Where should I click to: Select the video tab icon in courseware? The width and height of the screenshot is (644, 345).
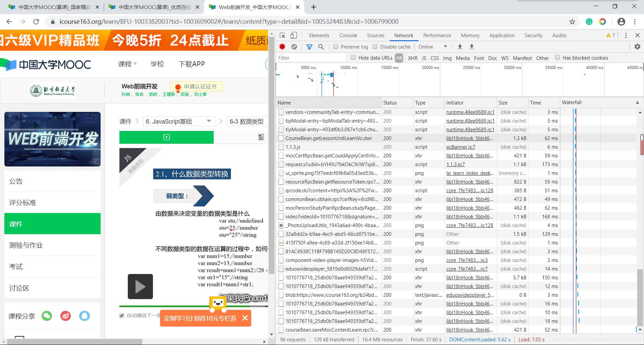166,137
